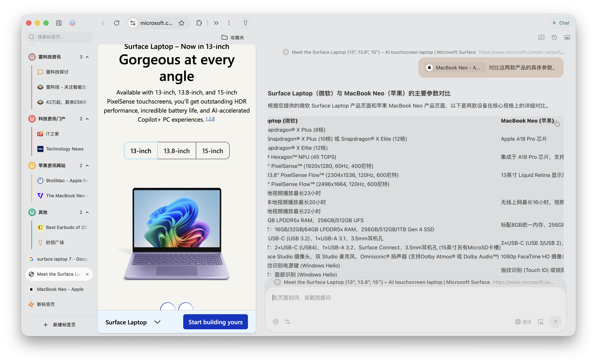Open the Technology News tab
The width and height of the screenshot is (597, 364).
point(65,149)
